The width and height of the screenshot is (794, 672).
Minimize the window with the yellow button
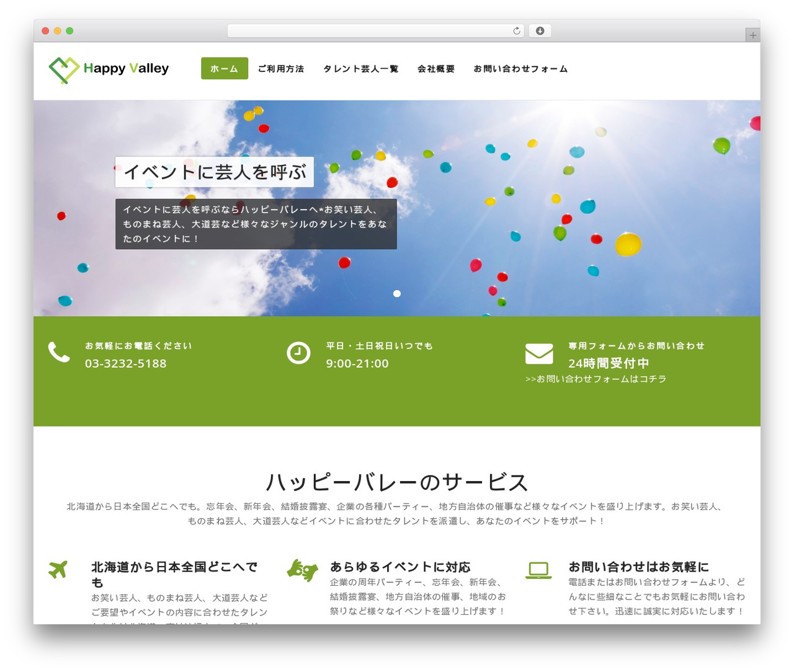click(58, 31)
